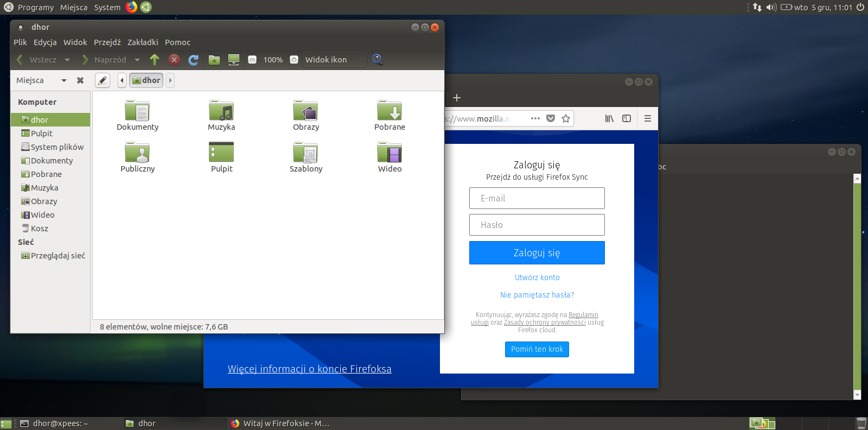Open the Pomoc menu
Screen dimensions: 868x430
(x=177, y=42)
